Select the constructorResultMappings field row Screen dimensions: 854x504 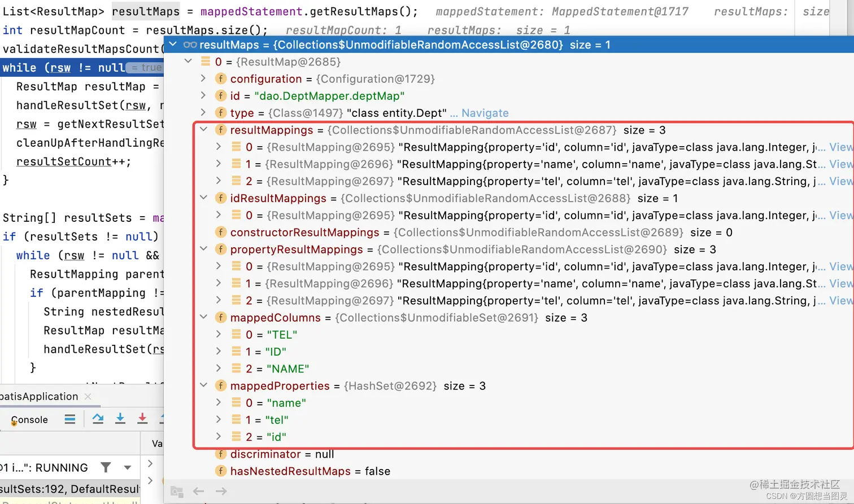click(508, 232)
